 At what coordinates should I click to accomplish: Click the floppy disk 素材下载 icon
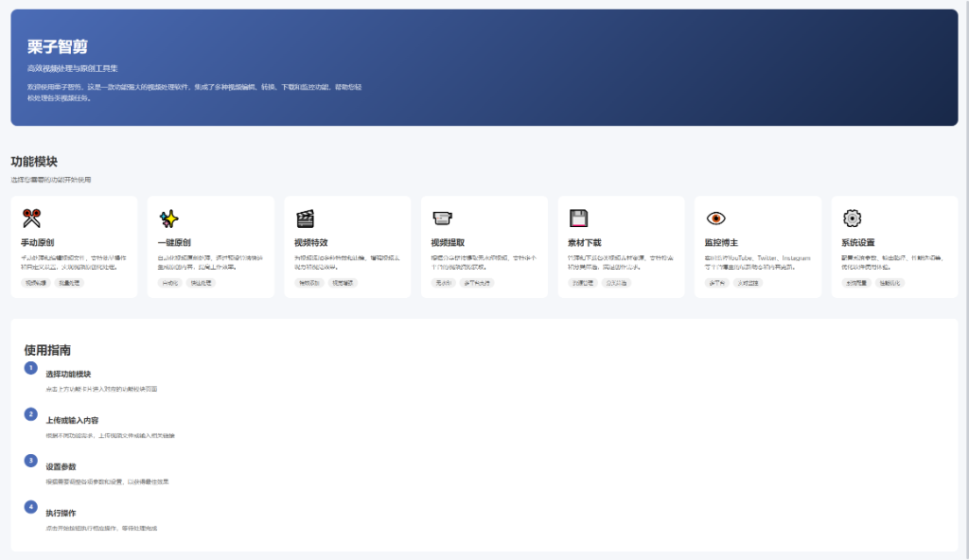pos(578,219)
